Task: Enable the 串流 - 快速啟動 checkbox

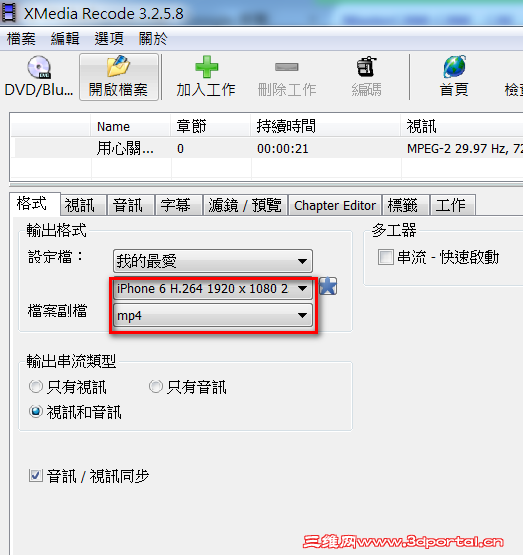Action: pos(386,257)
